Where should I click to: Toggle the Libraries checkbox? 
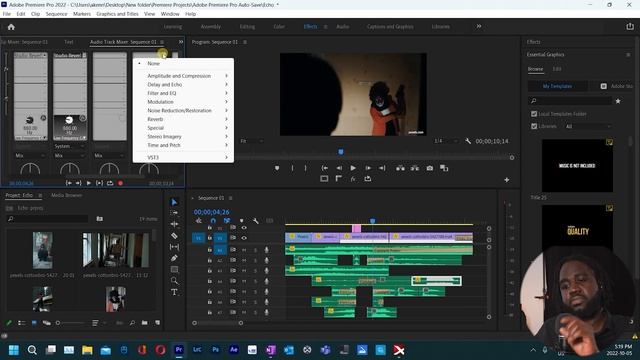click(x=534, y=126)
